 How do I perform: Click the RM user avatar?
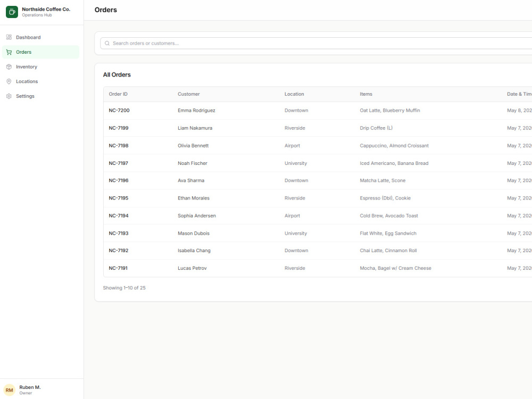click(x=9, y=390)
